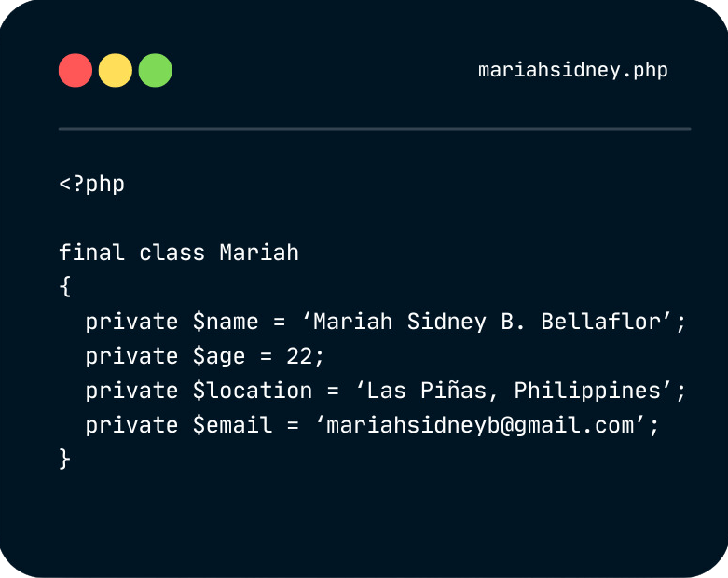This screenshot has width=728, height=578.
Task: Click the age value 22
Action: (x=299, y=356)
